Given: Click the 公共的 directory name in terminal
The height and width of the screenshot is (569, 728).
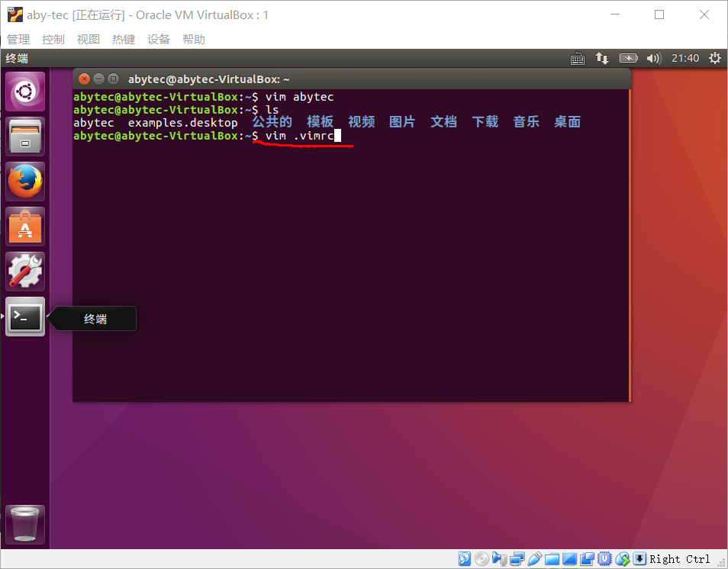Looking at the screenshot, I should tap(272, 122).
